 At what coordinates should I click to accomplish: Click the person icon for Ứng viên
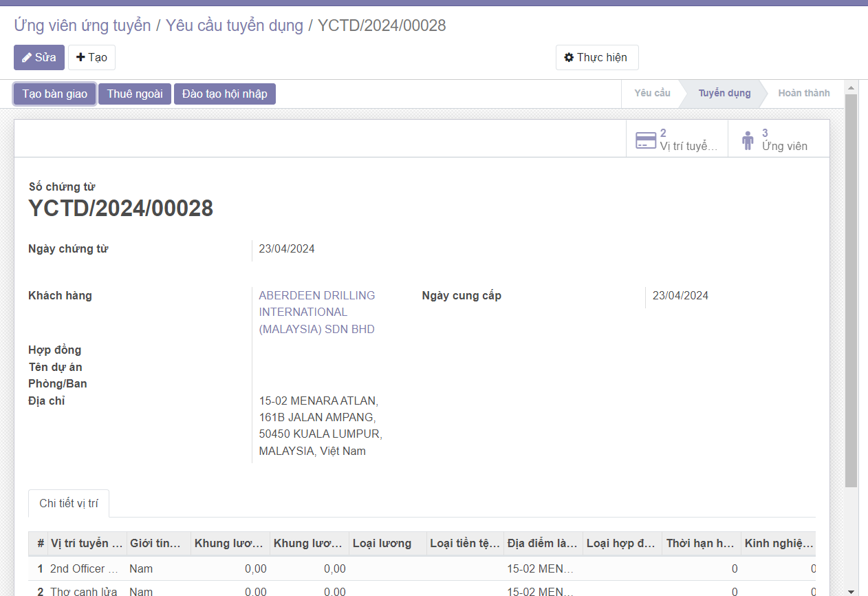pyautogui.click(x=748, y=140)
